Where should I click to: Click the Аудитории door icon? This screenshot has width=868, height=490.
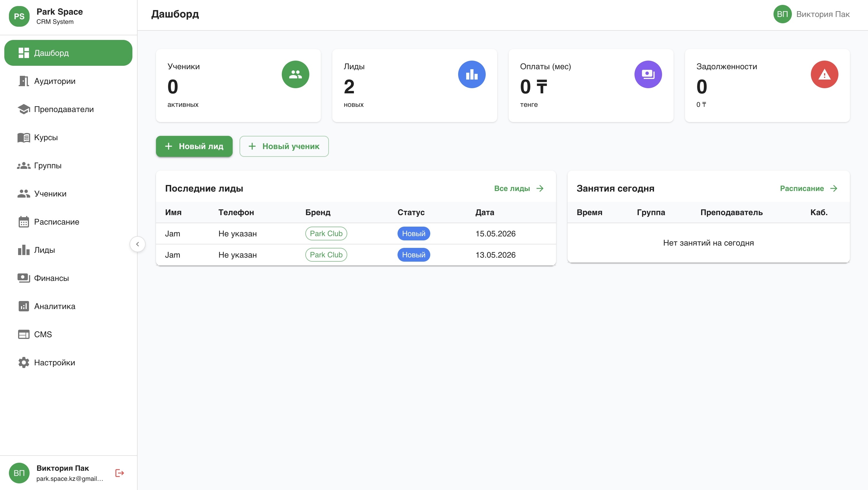[24, 81]
